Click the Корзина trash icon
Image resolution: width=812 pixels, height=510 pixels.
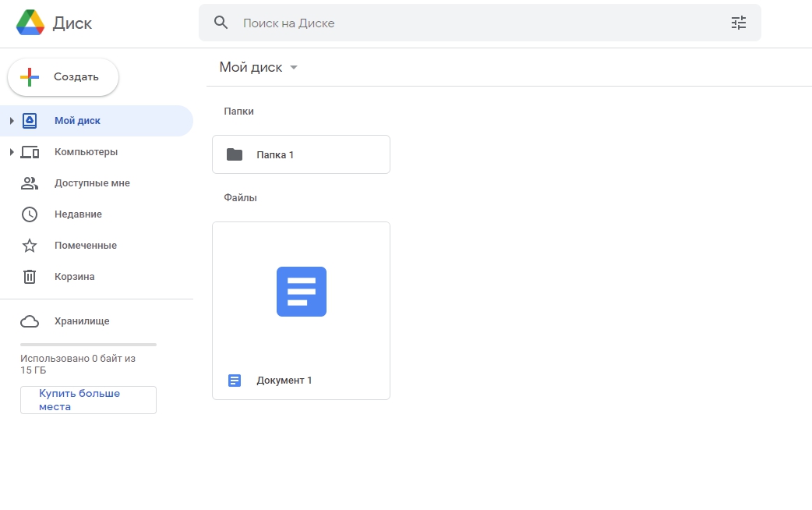30,277
